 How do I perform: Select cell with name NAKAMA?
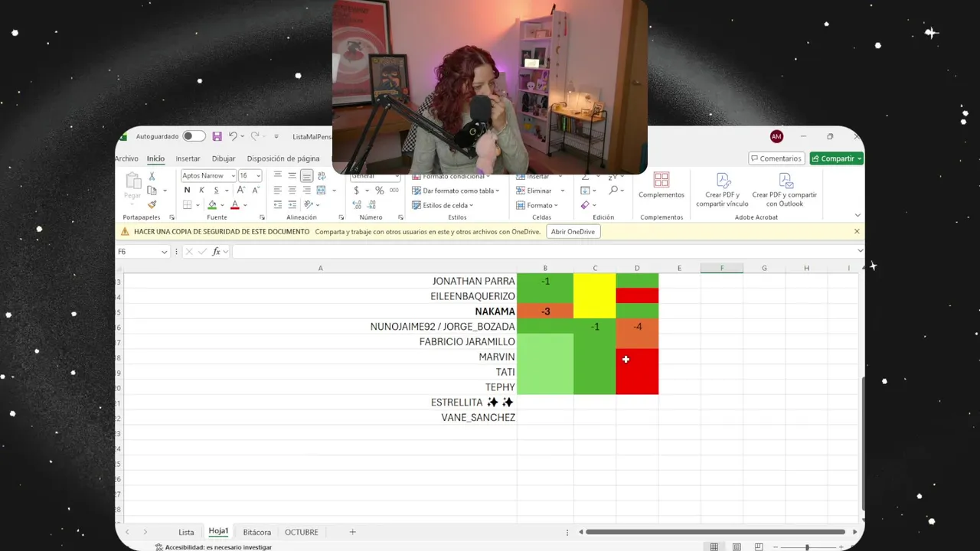tap(320, 311)
